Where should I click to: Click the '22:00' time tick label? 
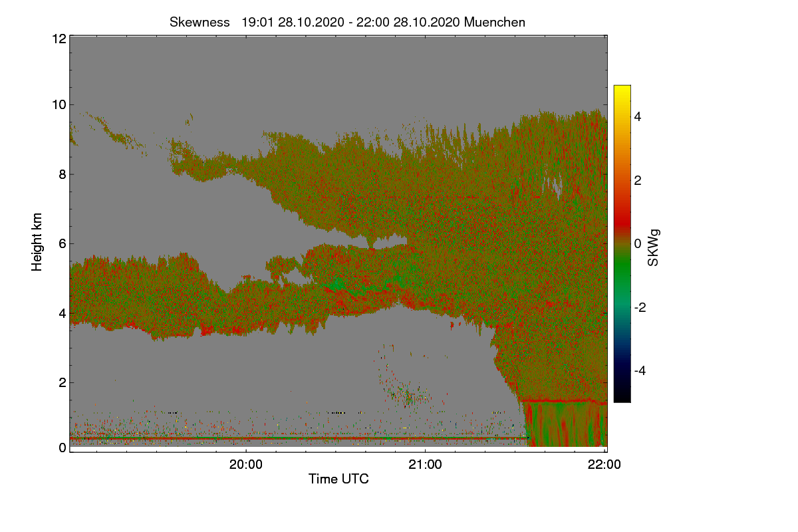[604, 465]
